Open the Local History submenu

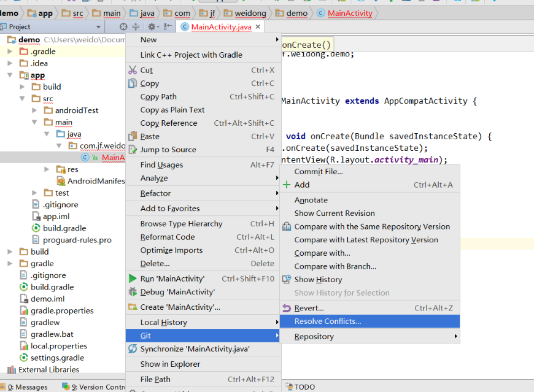click(203, 322)
